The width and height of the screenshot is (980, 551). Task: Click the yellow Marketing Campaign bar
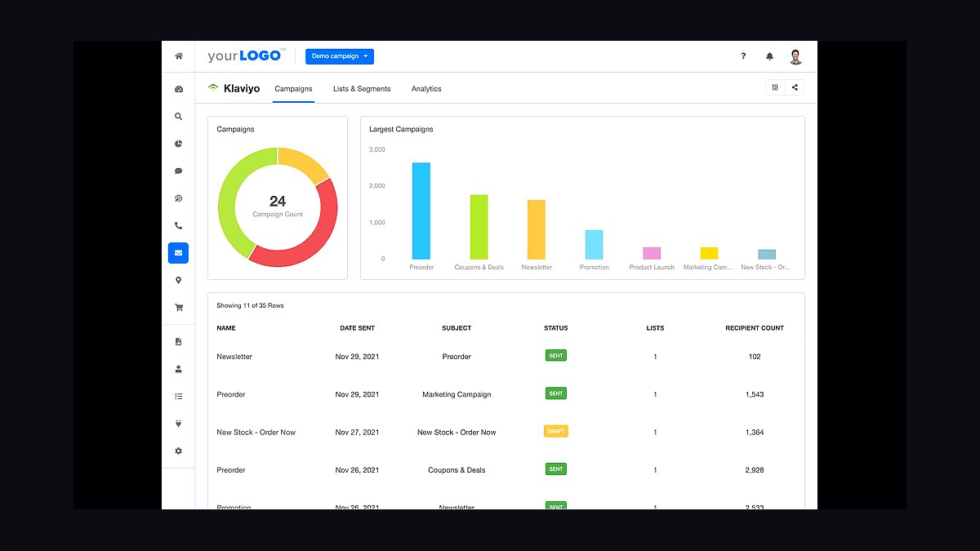click(x=709, y=254)
